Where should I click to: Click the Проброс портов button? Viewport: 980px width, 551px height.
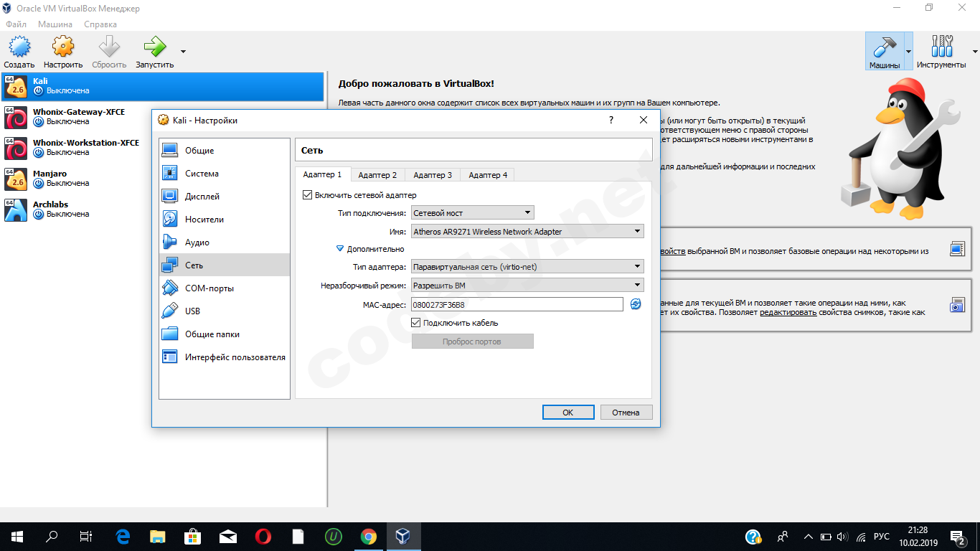pyautogui.click(x=472, y=342)
